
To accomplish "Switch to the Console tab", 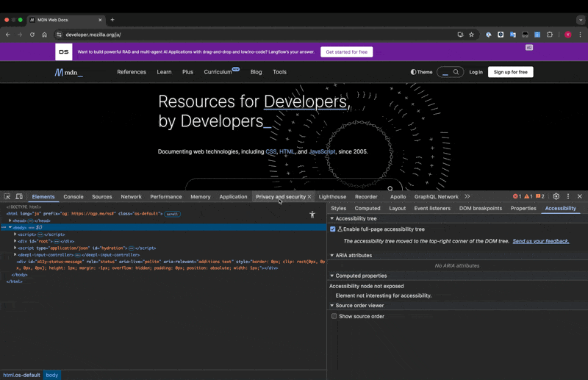I will pos(73,197).
